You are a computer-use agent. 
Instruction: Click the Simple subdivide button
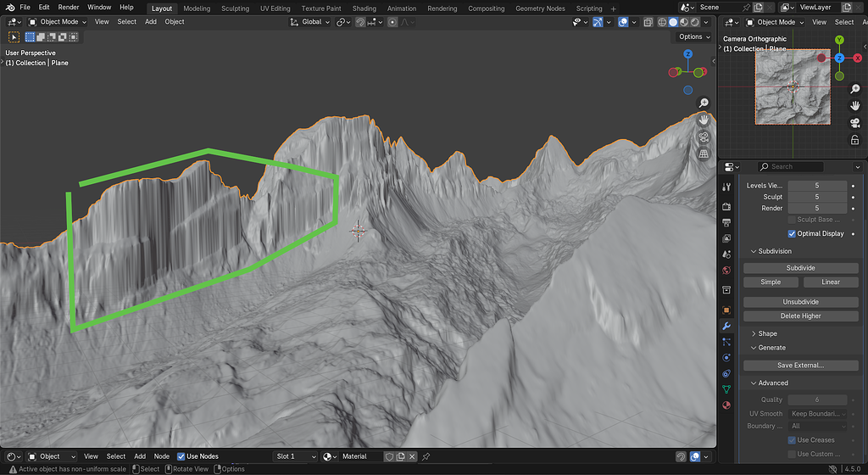pos(771,282)
